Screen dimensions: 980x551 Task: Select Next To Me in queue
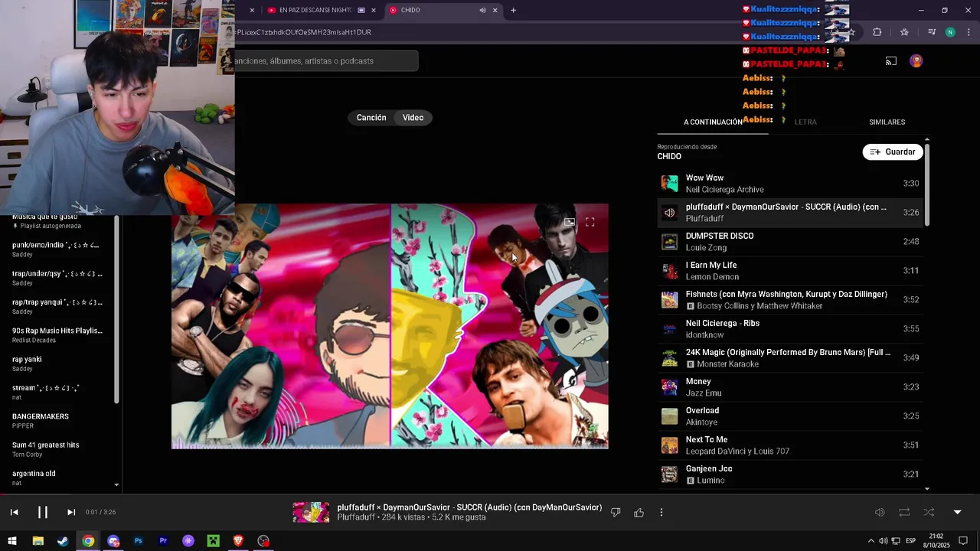(x=790, y=445)
